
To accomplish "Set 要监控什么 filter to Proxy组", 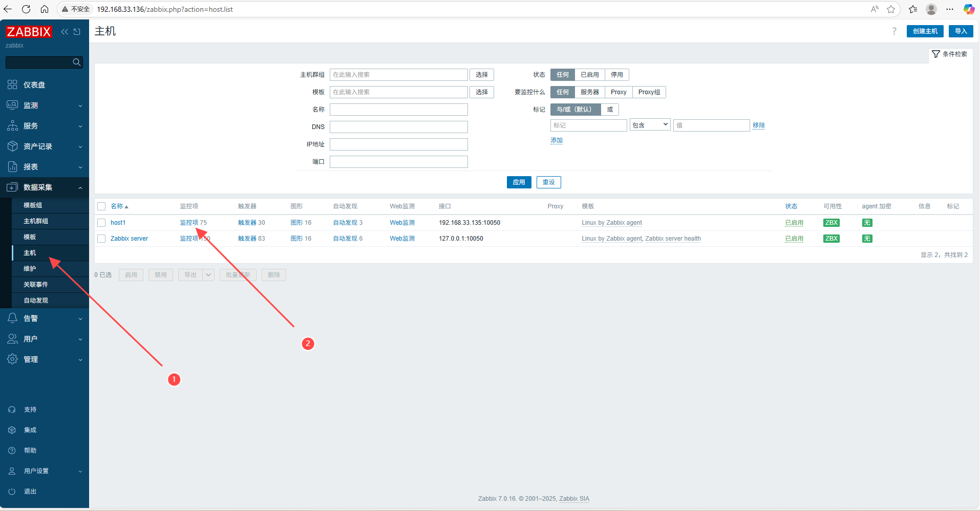I will [x=649, y=92].
